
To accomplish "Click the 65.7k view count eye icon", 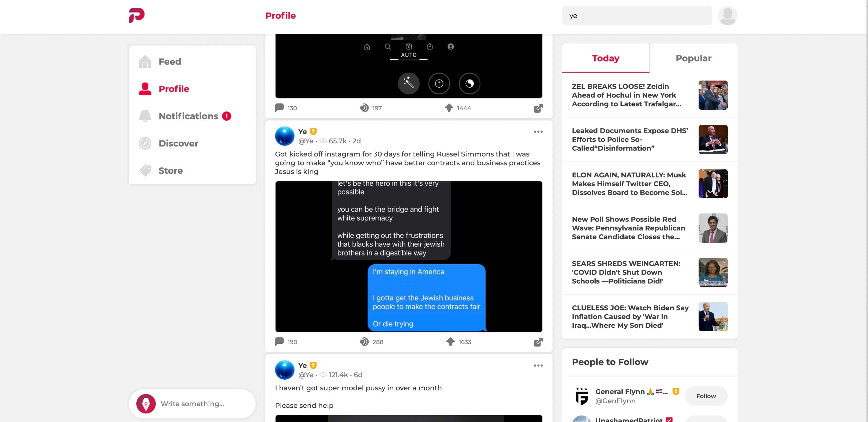I will click(x=323, y=141).
